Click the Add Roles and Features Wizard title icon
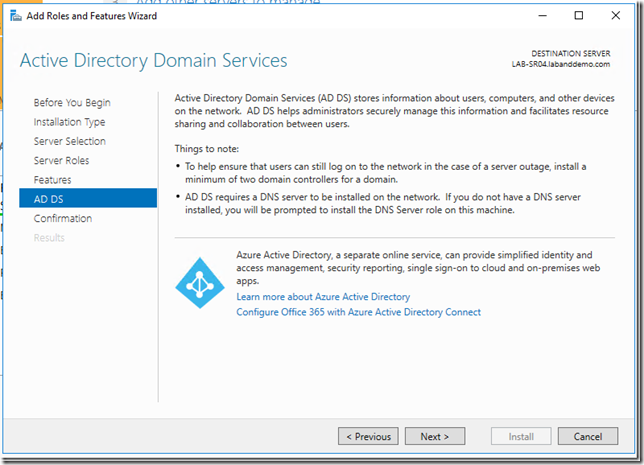The height and width of the screenshot is (465, 644). 16,16
